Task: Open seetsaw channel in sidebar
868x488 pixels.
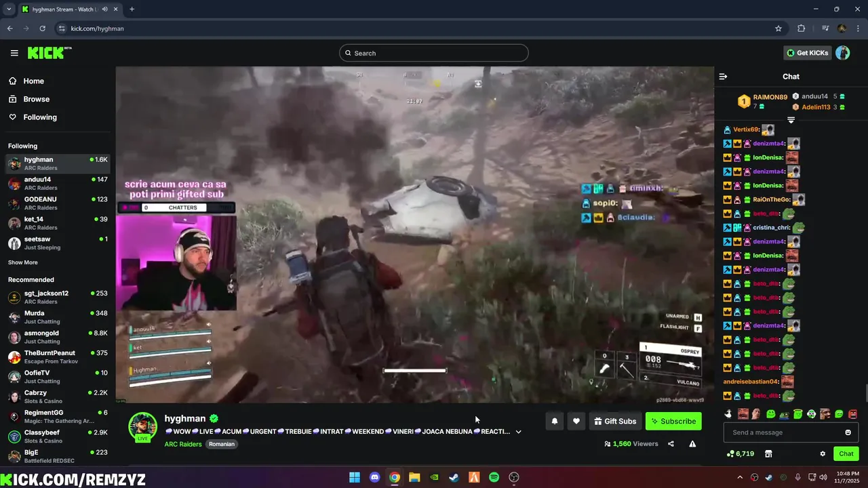Action: [x=58, y=243]
